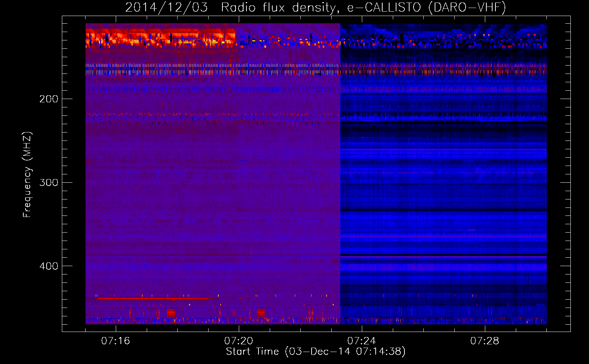Select the 300 frequency tick label
Screen dimensions: 589x364
click(49, 182)
